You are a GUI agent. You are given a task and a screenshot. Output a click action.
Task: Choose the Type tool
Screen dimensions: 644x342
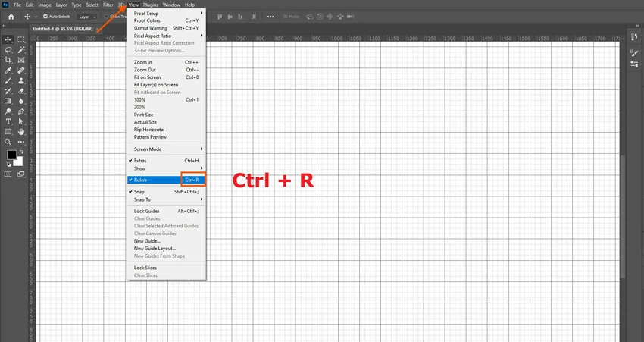click(x=8, y=121)
